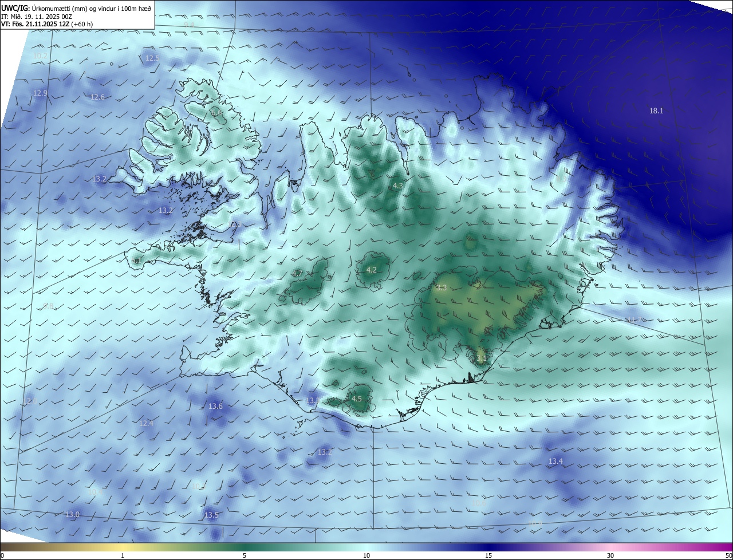Click the 4.5 value label
This screenshot has width=733, height=560.
click(357, 399)
